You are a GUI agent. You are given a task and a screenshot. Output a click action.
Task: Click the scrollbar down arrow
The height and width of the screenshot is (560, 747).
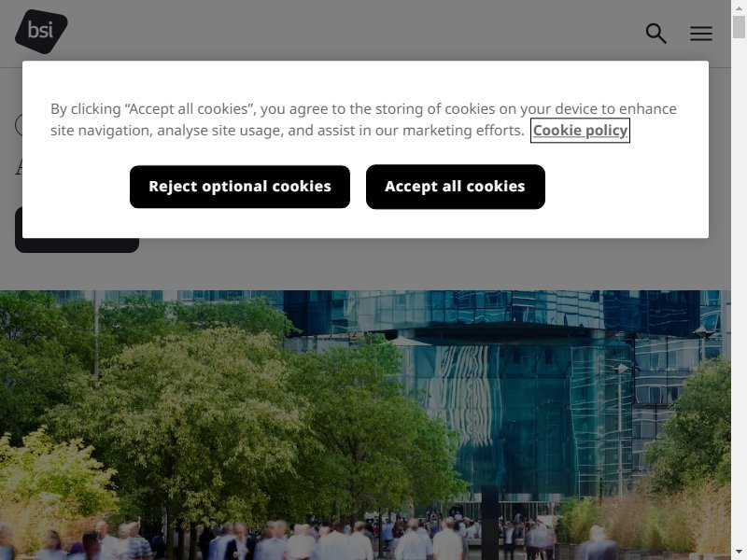(739, 553)
